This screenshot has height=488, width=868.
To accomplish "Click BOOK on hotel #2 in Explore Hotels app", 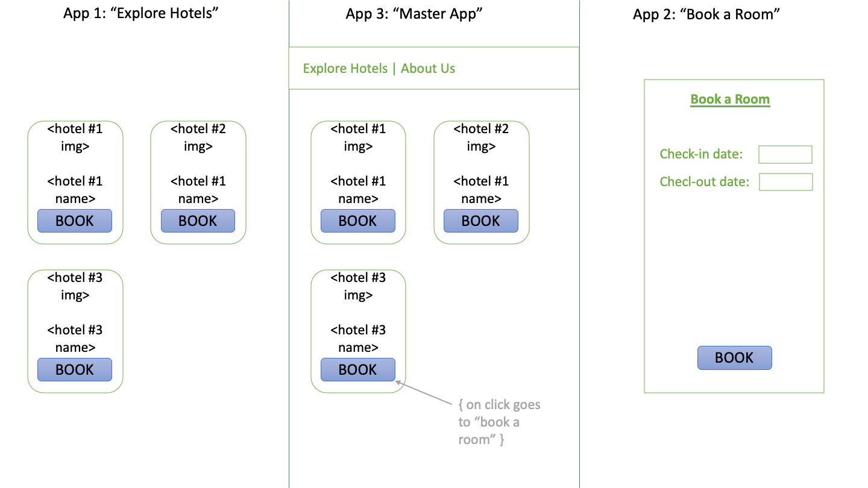I will pyautogui.click(x=198, y=221).
